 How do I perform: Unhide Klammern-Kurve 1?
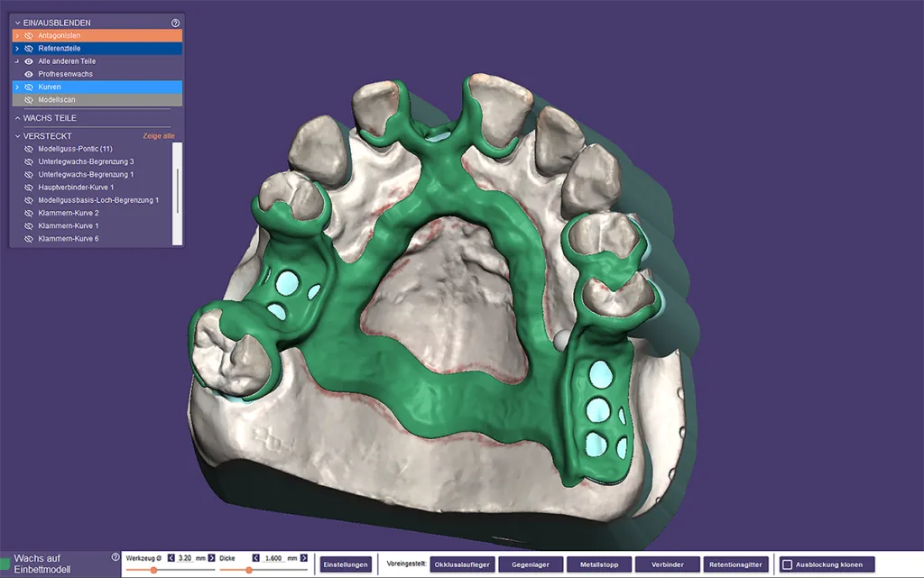coord(28,226)
